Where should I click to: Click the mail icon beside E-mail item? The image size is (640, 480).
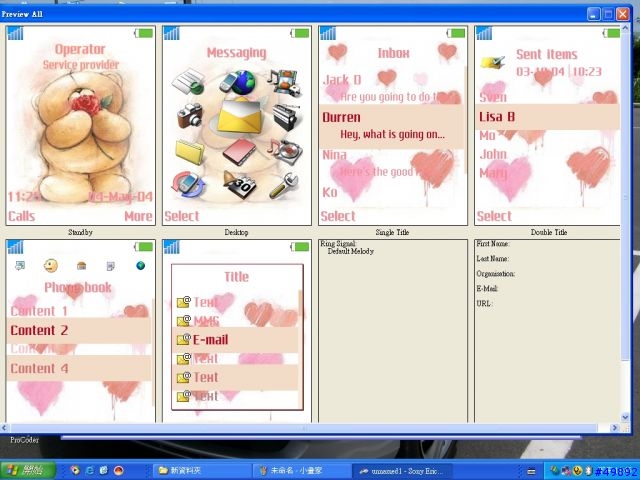(x=184, y=339)
